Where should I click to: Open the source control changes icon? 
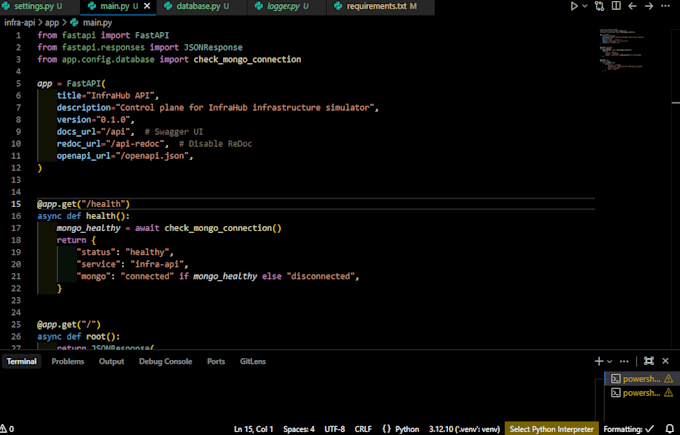pos(599,6)
